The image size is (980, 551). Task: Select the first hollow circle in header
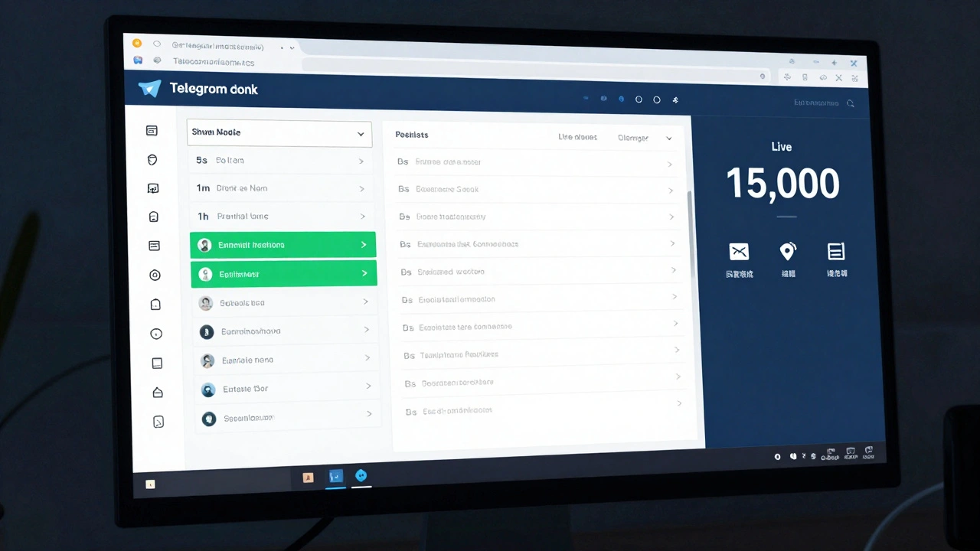click(x=639, y=99)
